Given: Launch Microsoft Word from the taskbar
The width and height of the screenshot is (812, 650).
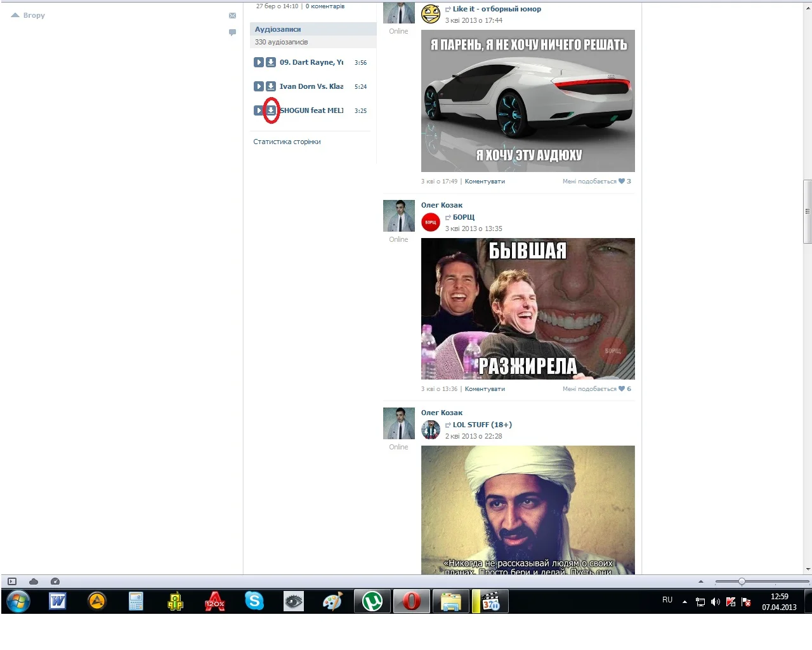Looking at the screenshot, I should 58,601.
